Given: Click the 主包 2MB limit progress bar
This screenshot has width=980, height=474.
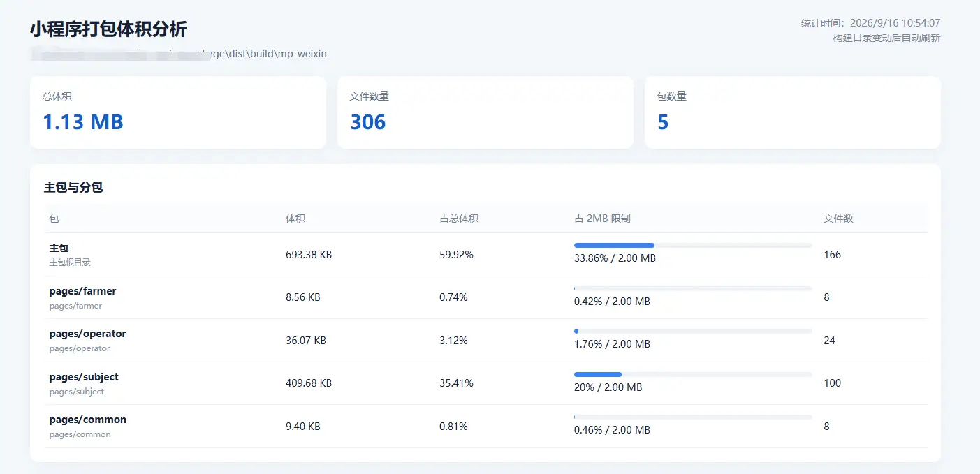Looking at the screenshot, I should click(693, 245).
